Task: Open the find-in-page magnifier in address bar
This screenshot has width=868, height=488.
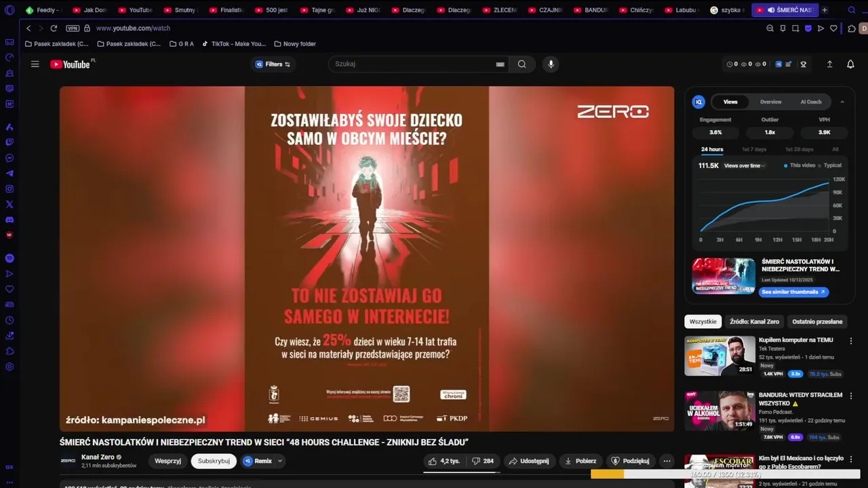Action: pos(770,28)
